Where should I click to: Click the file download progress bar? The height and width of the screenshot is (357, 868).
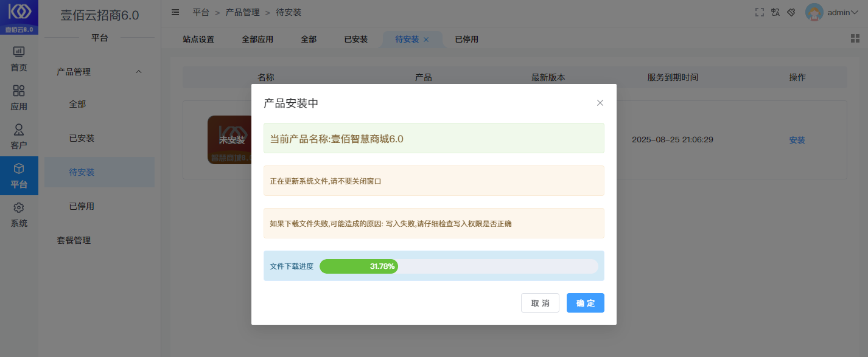[x=459, y=266]
